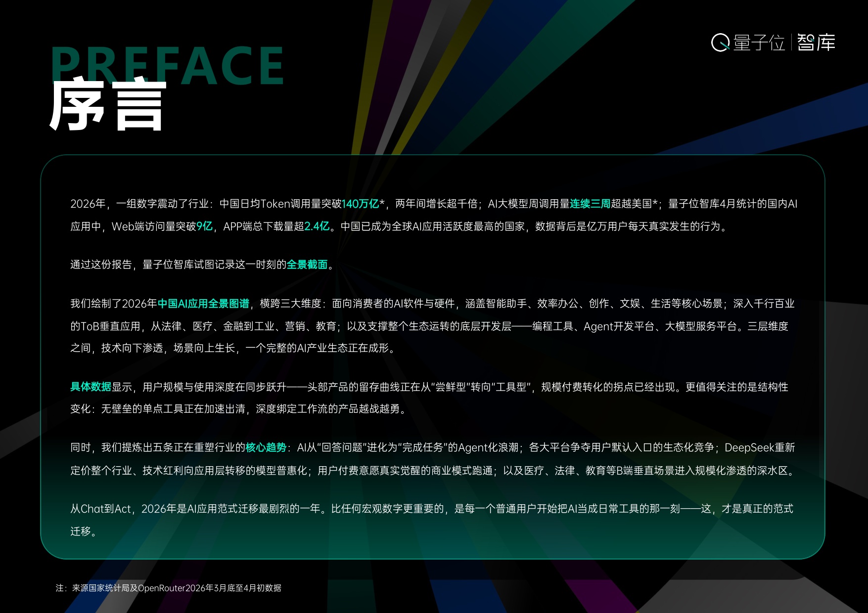The image size is (868, 613).
Task: Click the 量子位 brand name text
Action: click(759, 43)
